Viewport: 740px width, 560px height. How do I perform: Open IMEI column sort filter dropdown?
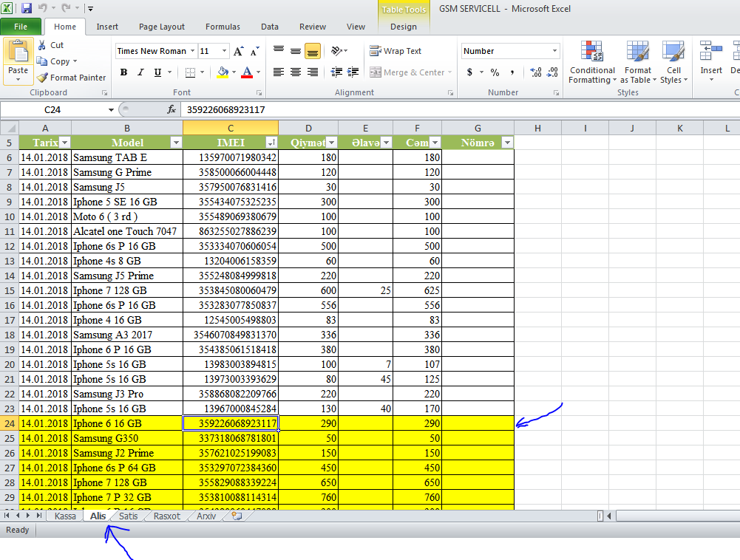271,143
